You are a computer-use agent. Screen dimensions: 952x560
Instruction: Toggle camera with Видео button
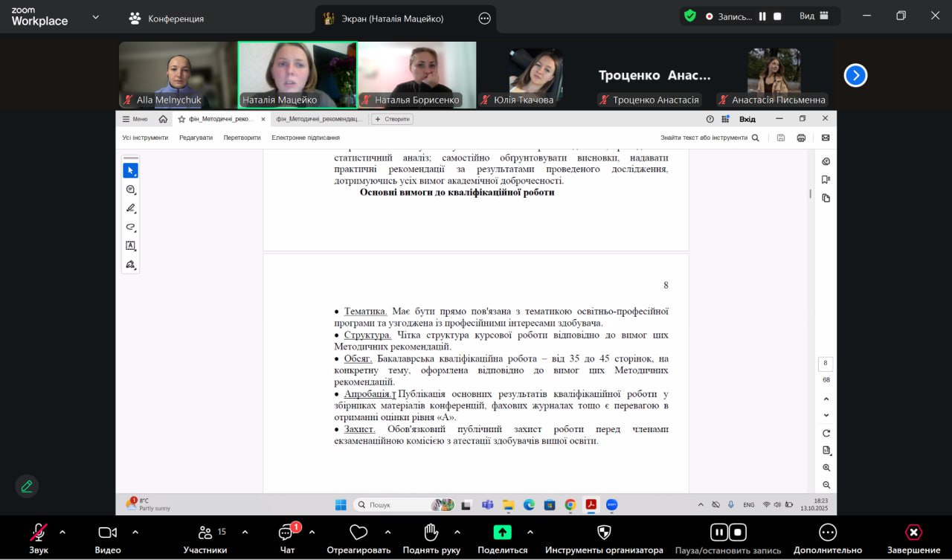[108, 532]
